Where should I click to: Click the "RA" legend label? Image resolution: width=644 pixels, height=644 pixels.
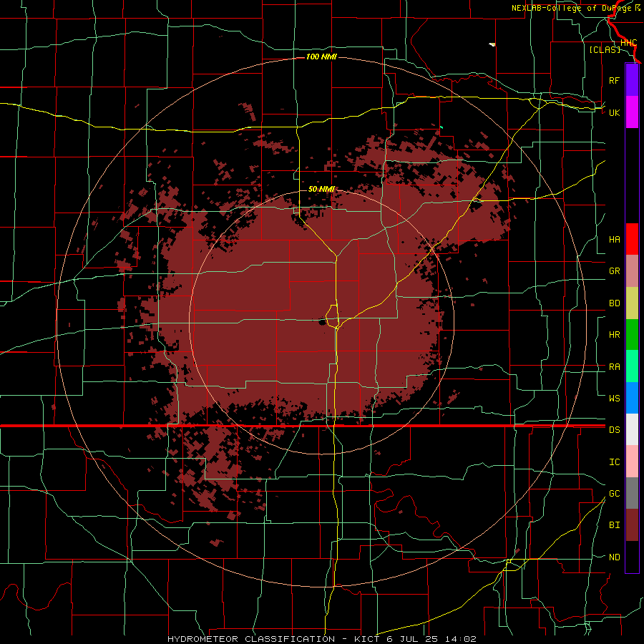tap(614, 367)
